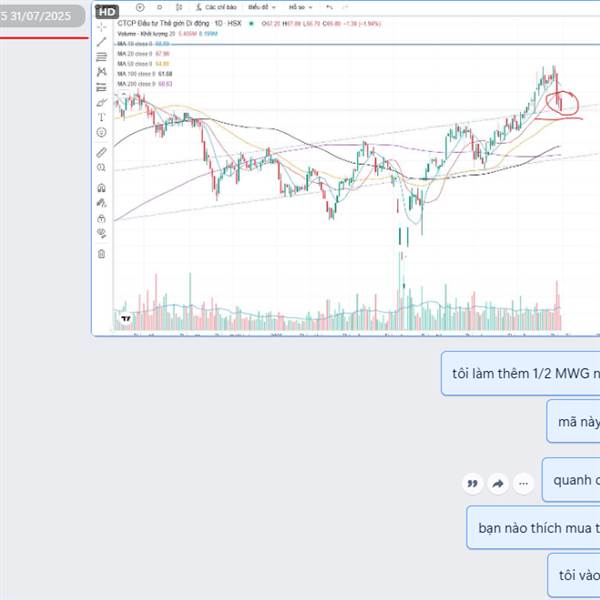Click the undo arrow in toolbar
Viewport: 600px width, 600px height.
(329, 7)
